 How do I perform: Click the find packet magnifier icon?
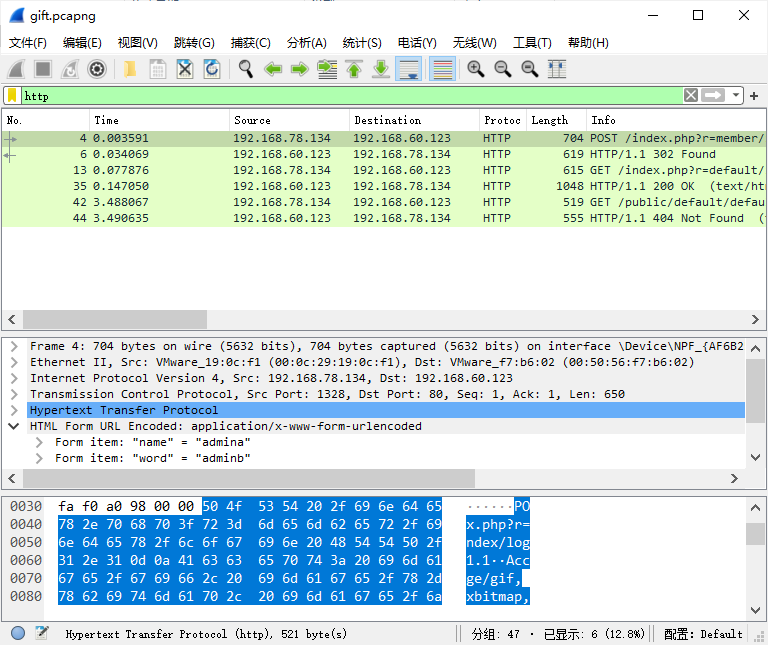point(245,69)
